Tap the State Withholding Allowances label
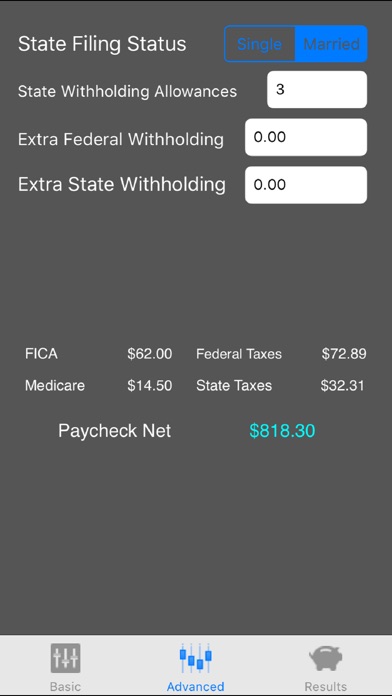Screen dimensions: 392x696 tap(127, 91)
